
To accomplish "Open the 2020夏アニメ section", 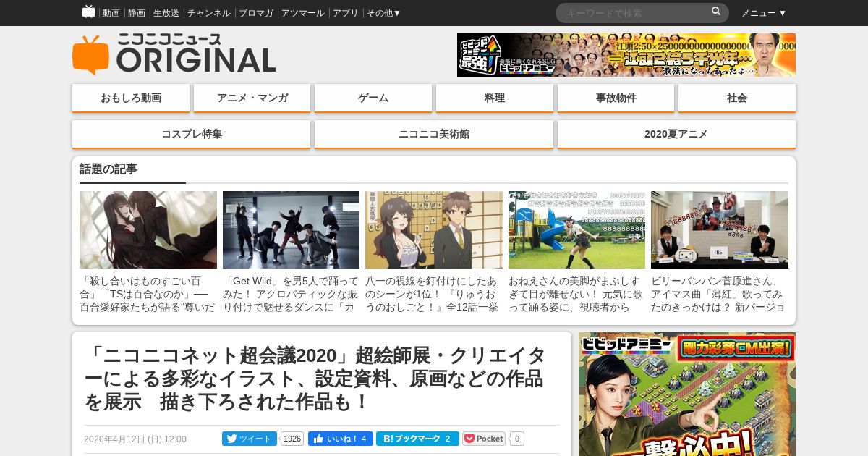I will 676,134.
